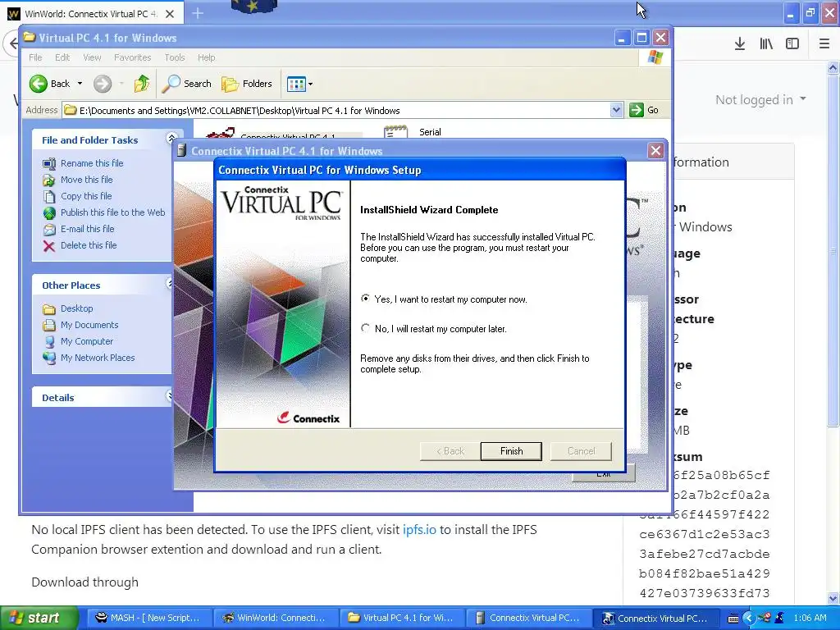The height and width of the screenshot is (630, 840).
Task: Expand hidden system tray icons arrow
Action: coord(748,618)
